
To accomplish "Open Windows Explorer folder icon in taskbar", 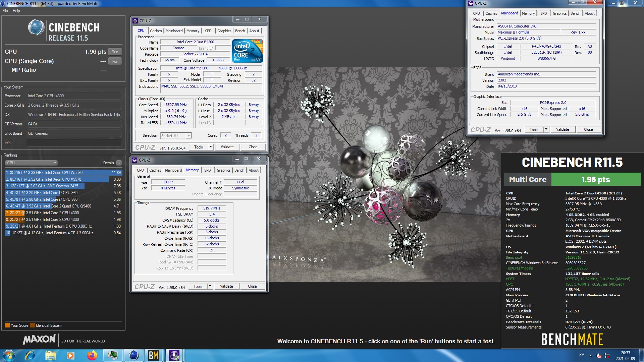I will (x=50, y=355).
